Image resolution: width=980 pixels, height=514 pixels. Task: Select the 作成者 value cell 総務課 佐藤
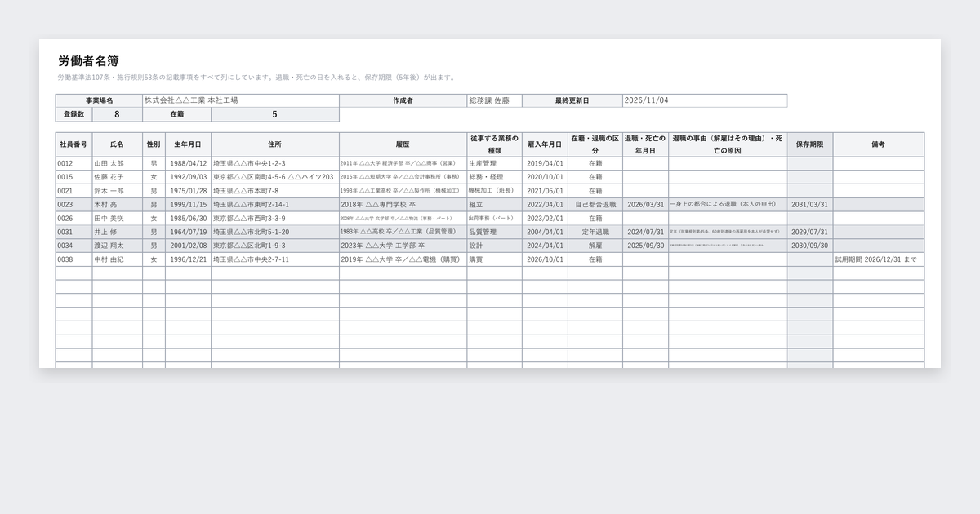pos(494,100)
